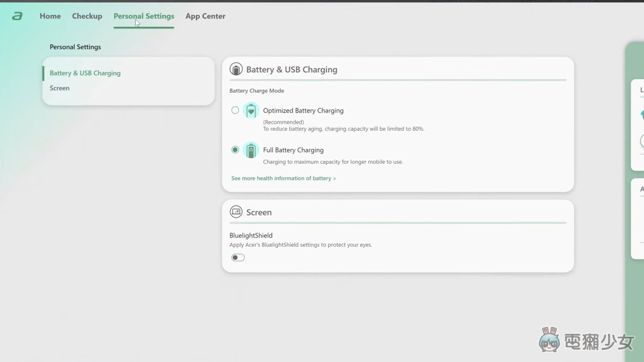Image resolution: width=644 pixels, height=362 pixels.
Task: Open See more health information of battery link
Action: [283, 178]
